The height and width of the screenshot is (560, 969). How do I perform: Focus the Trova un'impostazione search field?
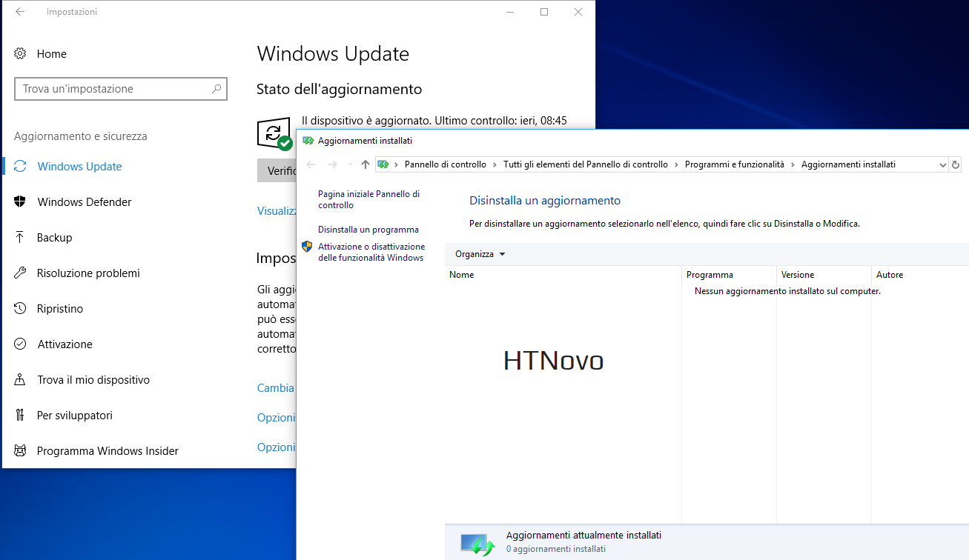[x=121, y=89]
